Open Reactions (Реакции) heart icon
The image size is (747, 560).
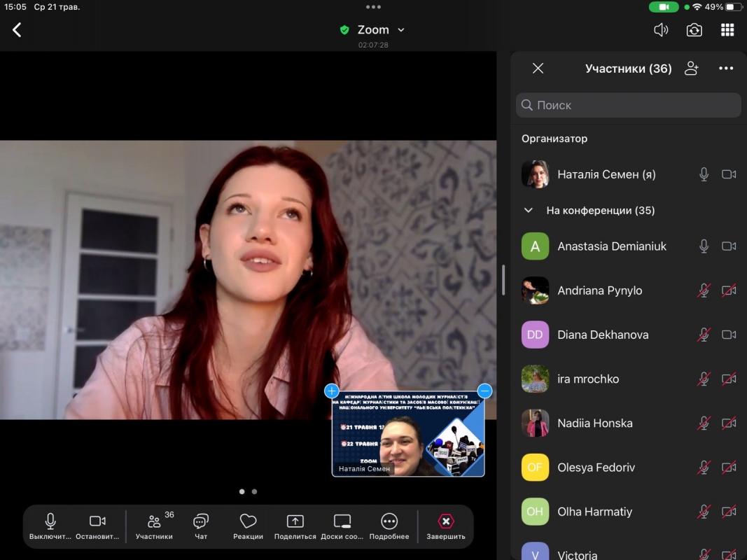248,526
